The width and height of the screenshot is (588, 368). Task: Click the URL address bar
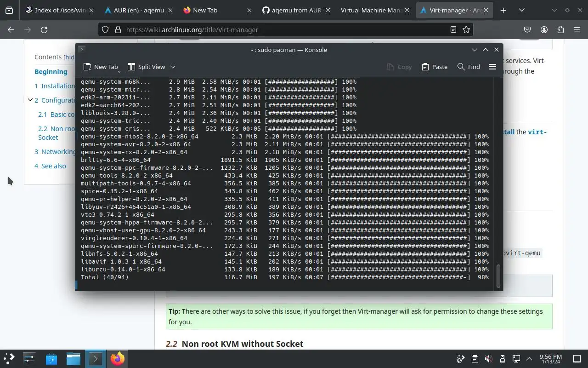[x=285, y=29]
